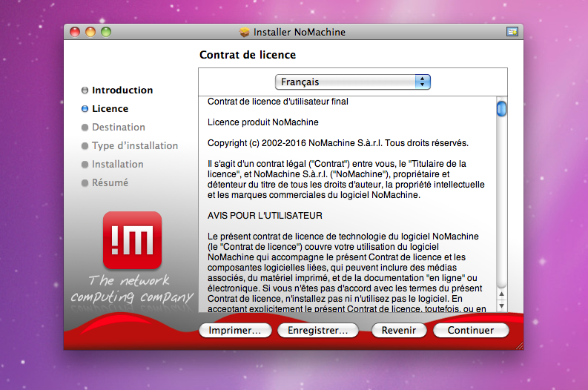Click the Introduction step bullet
The image size is (588, 390).
[85, 90]
